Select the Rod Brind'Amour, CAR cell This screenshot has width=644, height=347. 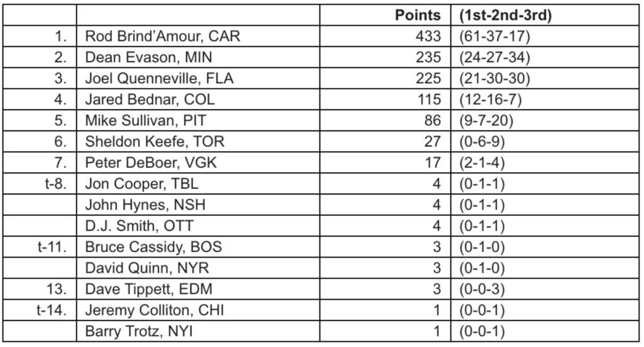[163, 37]
